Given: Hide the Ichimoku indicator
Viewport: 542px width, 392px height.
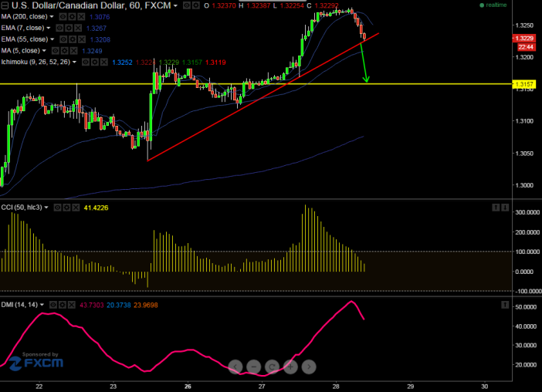Looking at the screenshot, I should pos(86,63).
